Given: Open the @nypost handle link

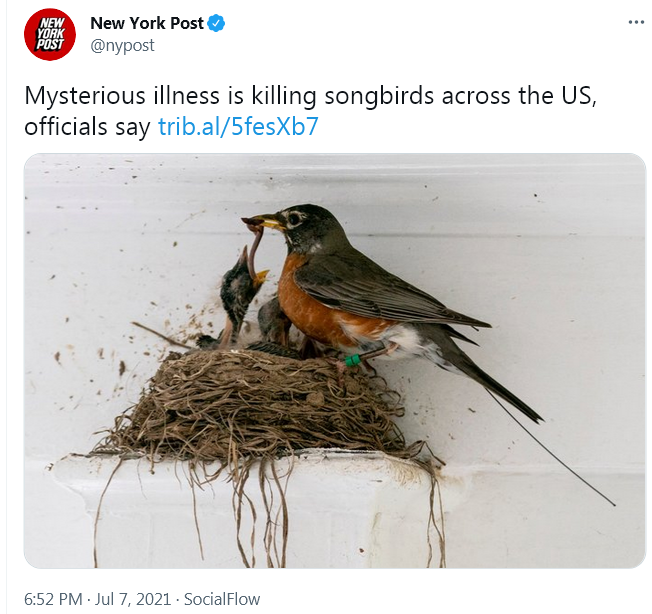Looking at the screenshot, I should tap(122, 45).
